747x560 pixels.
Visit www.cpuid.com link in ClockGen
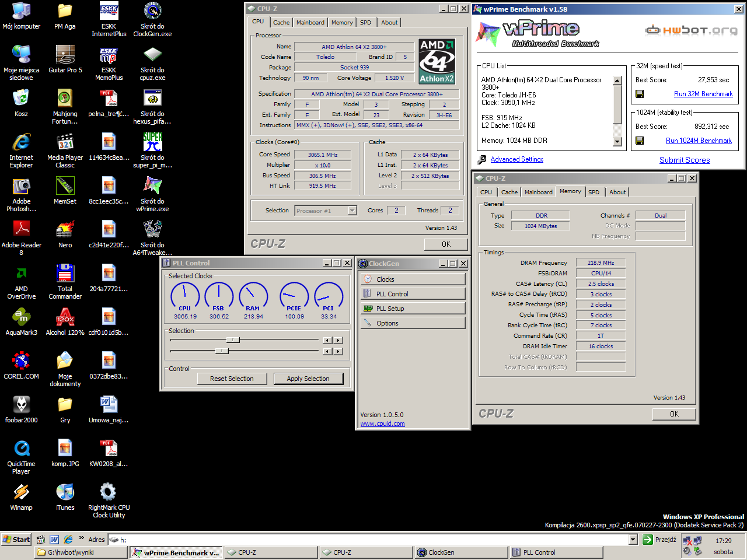tap(382, 423)
